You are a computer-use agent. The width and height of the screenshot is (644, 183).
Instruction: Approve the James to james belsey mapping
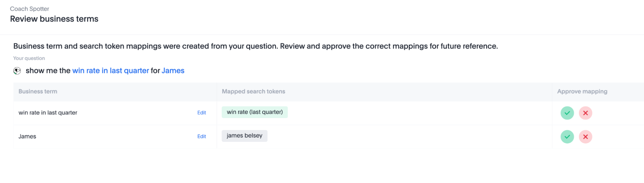567,137
